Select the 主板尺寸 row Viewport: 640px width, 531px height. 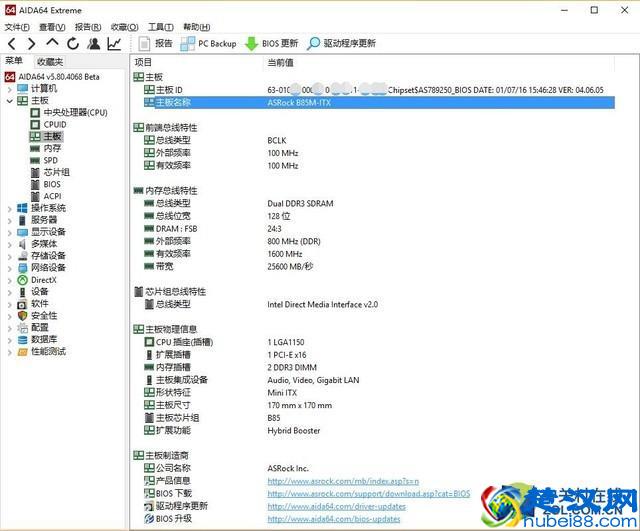(x=379, y=405)
